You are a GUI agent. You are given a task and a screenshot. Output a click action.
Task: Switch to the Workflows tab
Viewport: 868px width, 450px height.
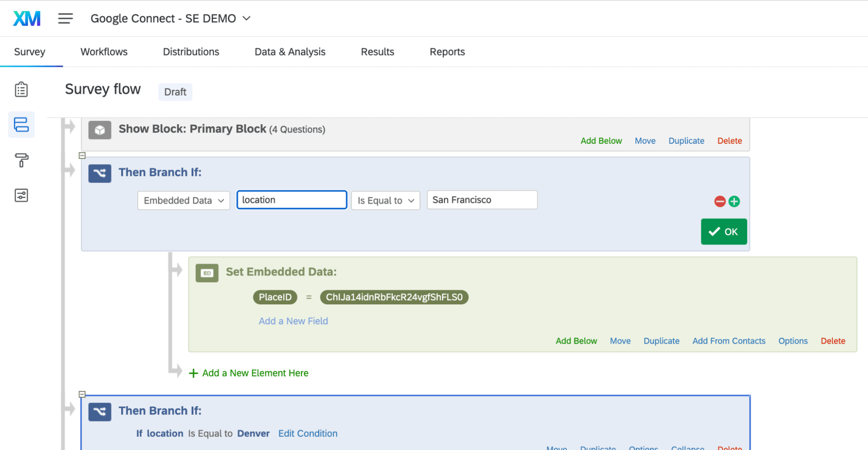point(104,52)
